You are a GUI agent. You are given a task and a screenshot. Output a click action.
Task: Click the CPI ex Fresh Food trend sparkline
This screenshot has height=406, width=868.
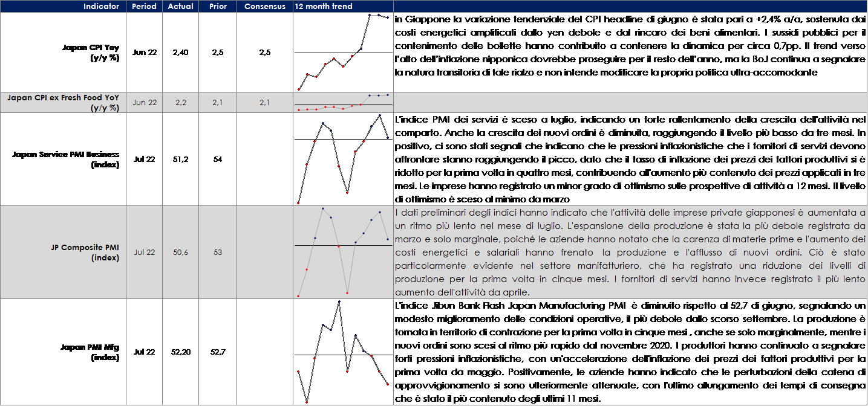(343, 103)
